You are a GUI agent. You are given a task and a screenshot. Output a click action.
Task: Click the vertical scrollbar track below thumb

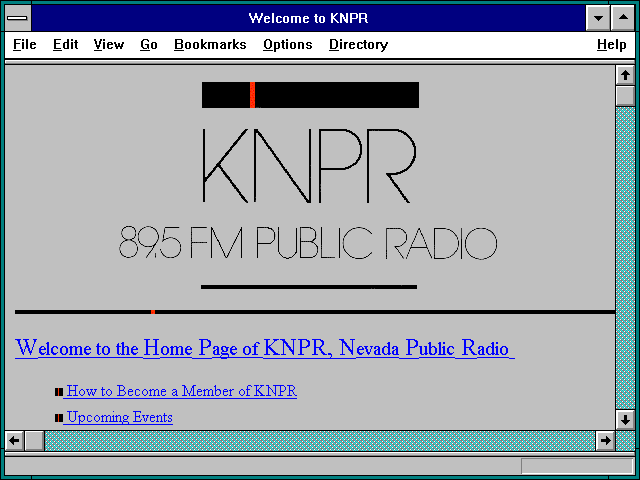(x=625, y=257)
